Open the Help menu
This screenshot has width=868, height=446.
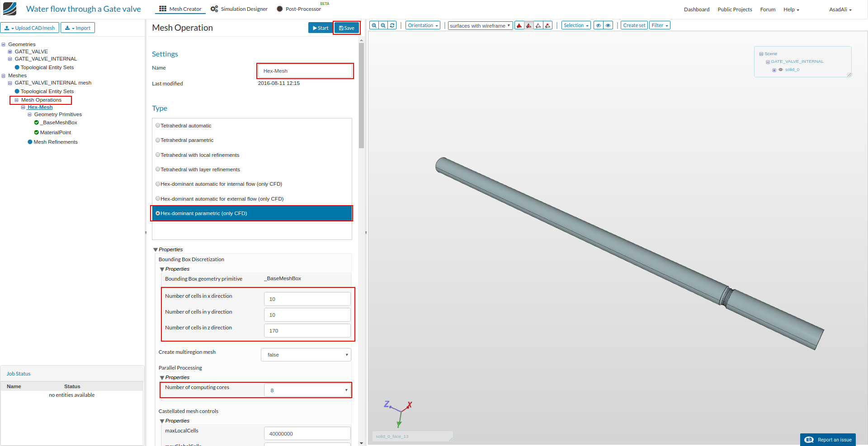(791, 9)
